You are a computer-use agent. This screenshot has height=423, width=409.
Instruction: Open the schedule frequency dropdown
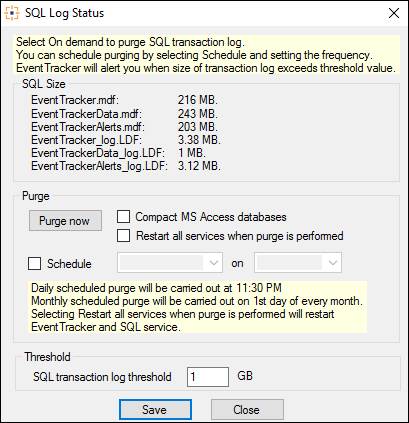(170, 263)
